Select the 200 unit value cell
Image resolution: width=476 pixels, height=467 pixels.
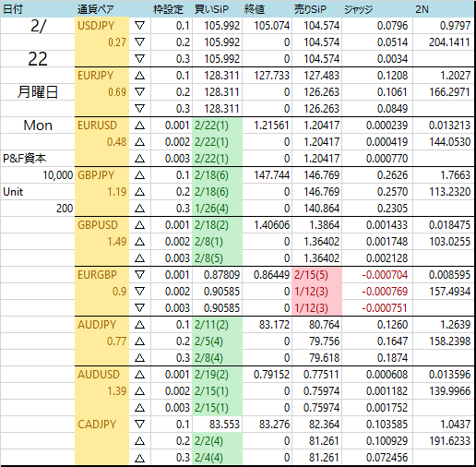pos(38,209)
